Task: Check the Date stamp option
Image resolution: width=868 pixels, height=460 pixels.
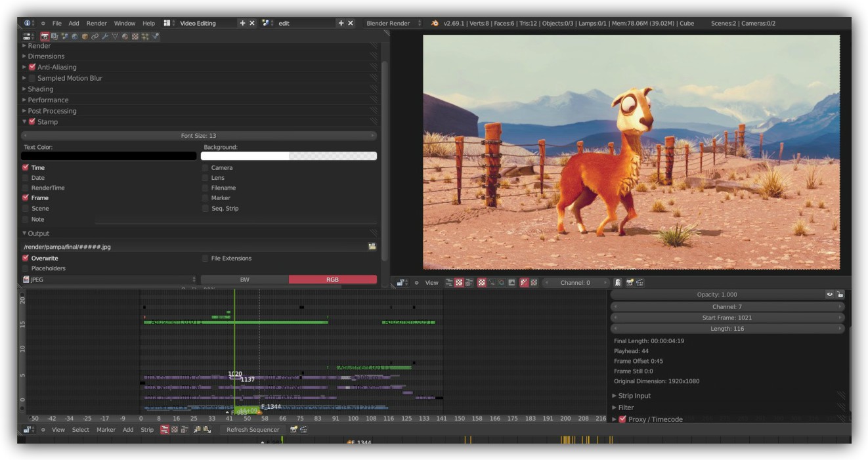Action: pyautogui.click(x=26, y=178)
